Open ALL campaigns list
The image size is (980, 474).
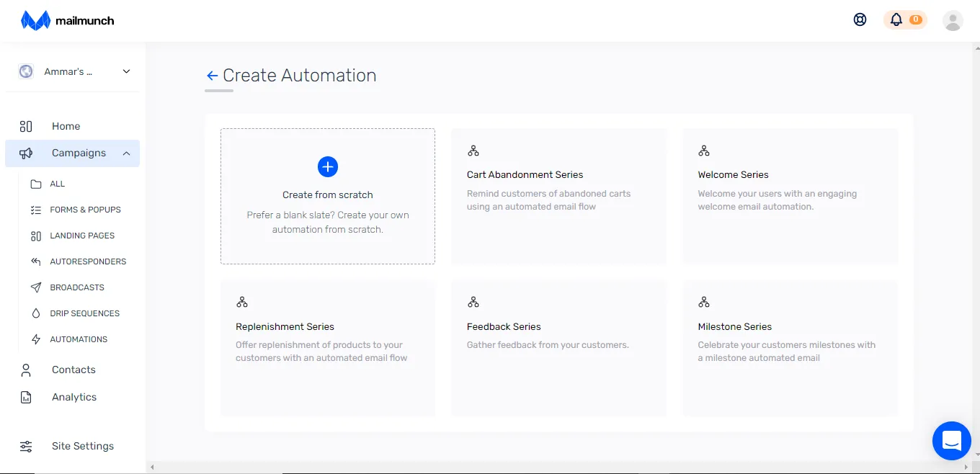click(x=58, y=184)
